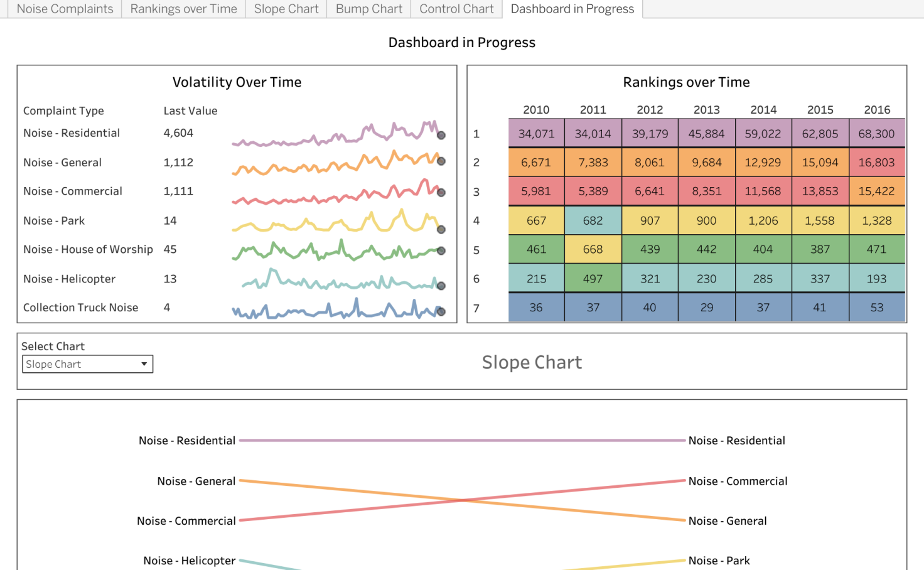Click the Noise - Park sparkline end dot
924x570 pixels.
(441, 230)
